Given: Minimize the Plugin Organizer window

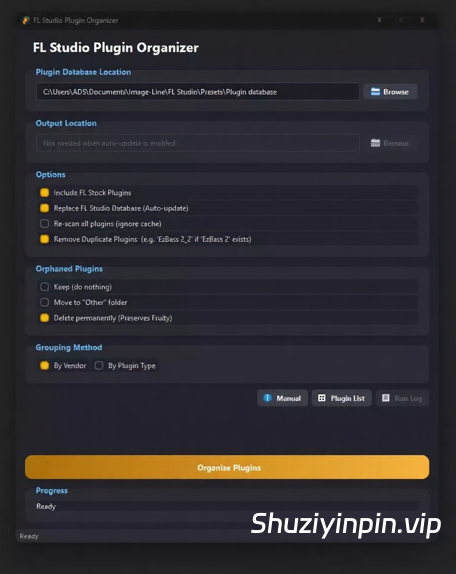Looking at the screenshot, I should (x=380, y=20).
